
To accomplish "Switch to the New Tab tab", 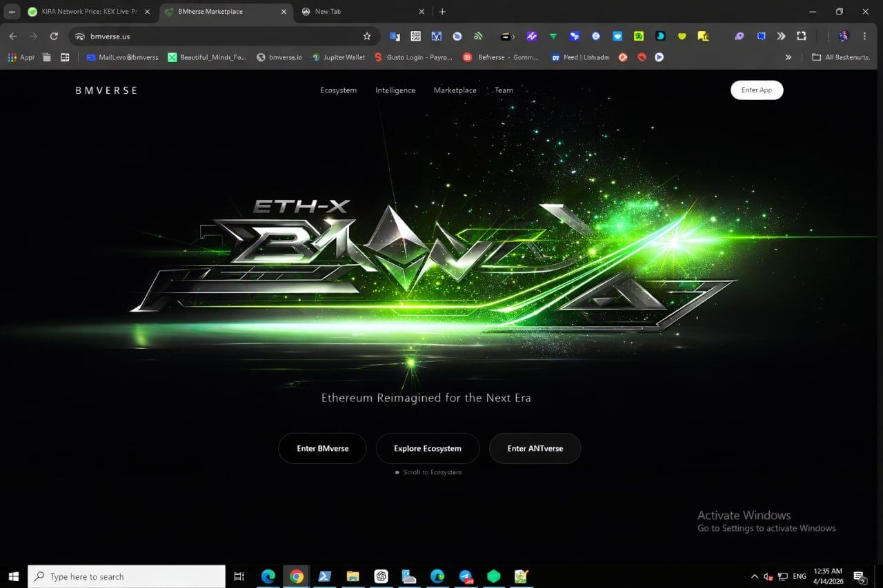I will (x=364, y=12).
